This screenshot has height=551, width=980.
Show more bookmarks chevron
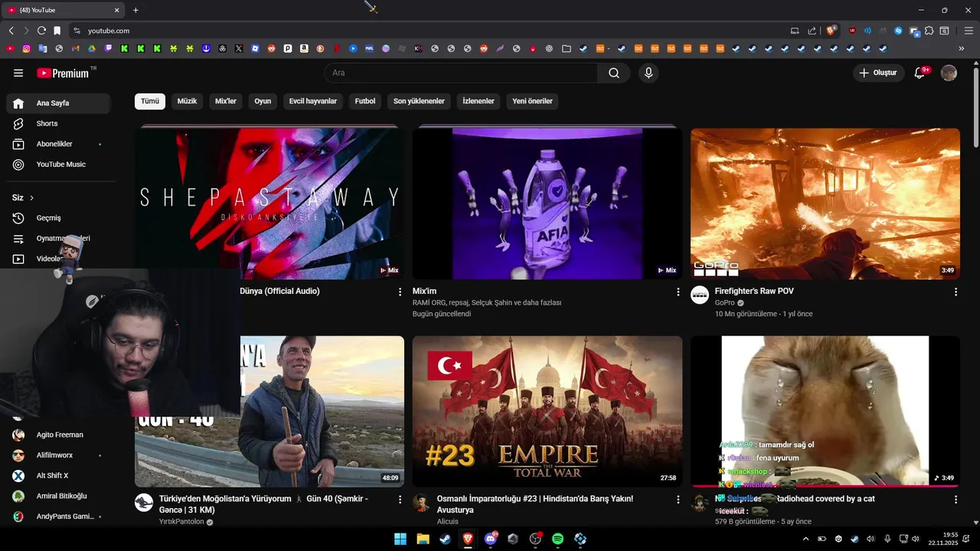click(962, 48)
